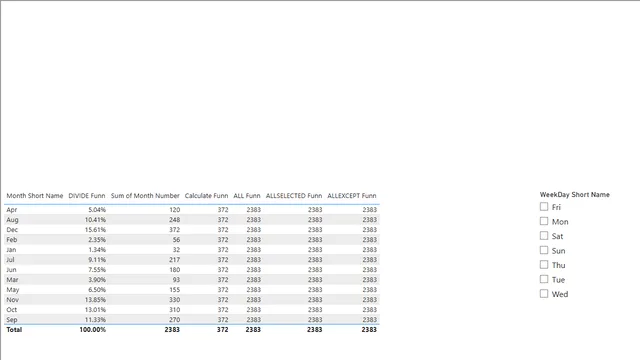Click the 180 month number cell
The image size is (640, 360).
(x=174, y=270)
